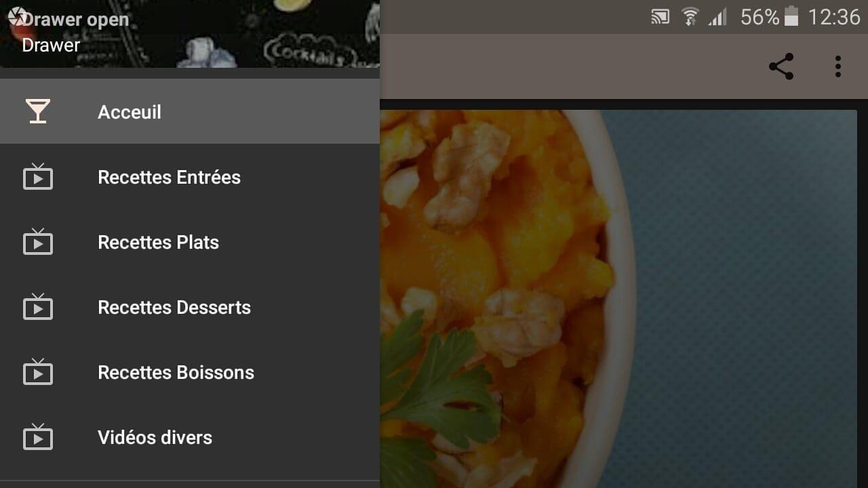Image resolution: width=868 pixels, height=488 pixels.
Task: Open the Recettes Boissons section
Action: point(190,371)
